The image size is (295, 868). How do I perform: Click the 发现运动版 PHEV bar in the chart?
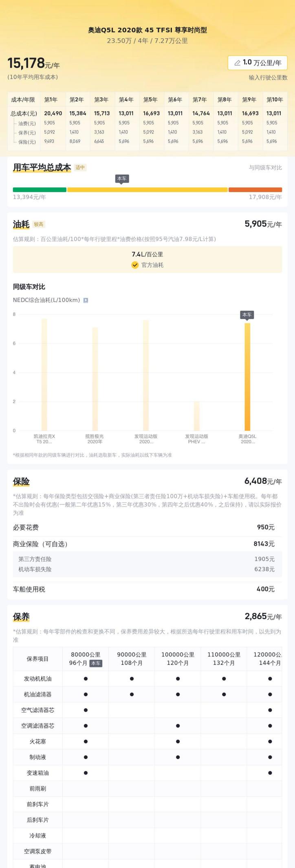(x=197, y=416)
